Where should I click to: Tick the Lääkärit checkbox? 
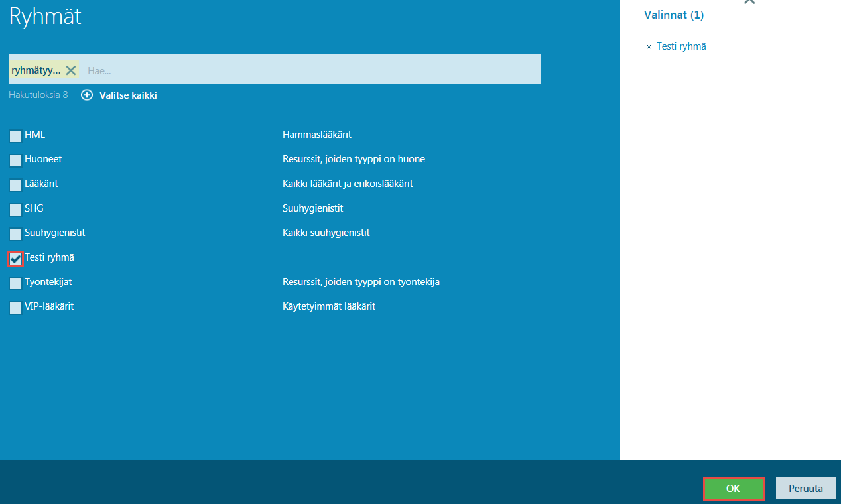15,185
